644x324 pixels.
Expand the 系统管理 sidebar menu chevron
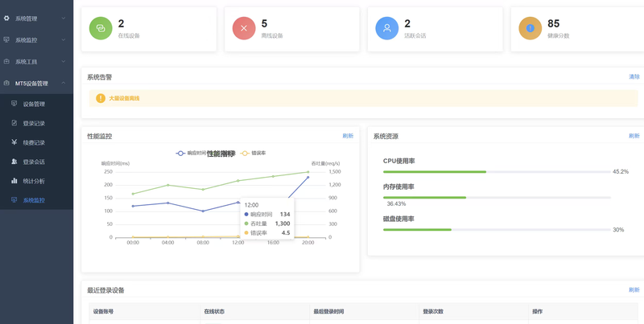64,18
